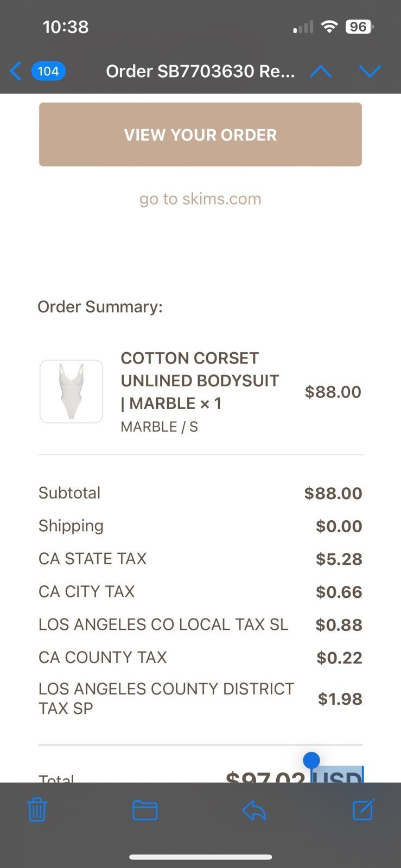This screenshot has width=401, height=868.
Task: Delete email with trash icon
Action: pyautogui.click(x=37, y=810)
